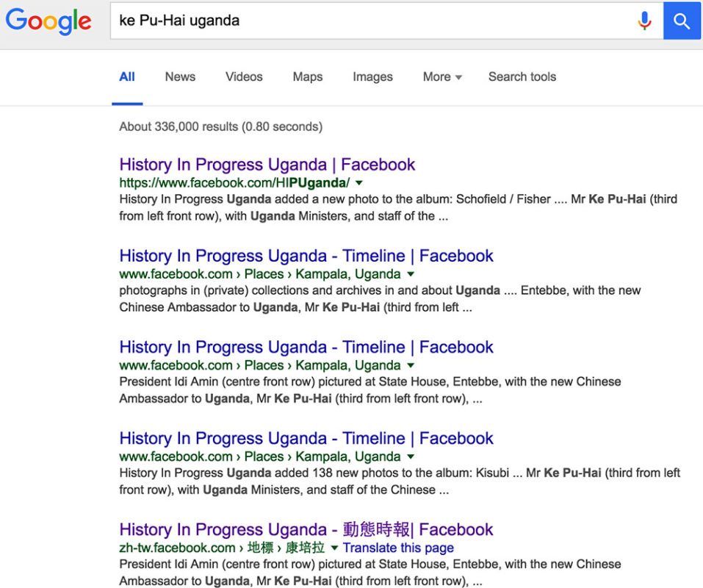Open the Images results tab
The height and width of the screenshot is (588, 703).
372,76
